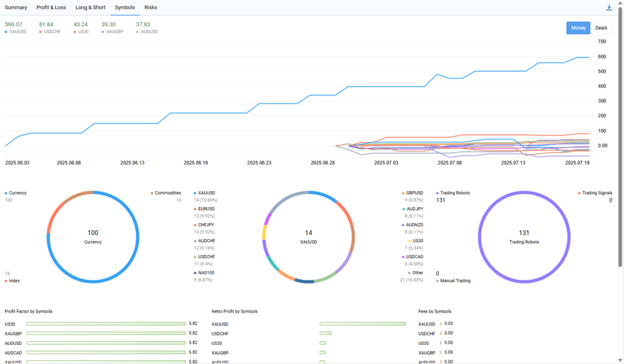Click the download report icon
This screenshot has width=624, height=364.
tap(609, 7)
